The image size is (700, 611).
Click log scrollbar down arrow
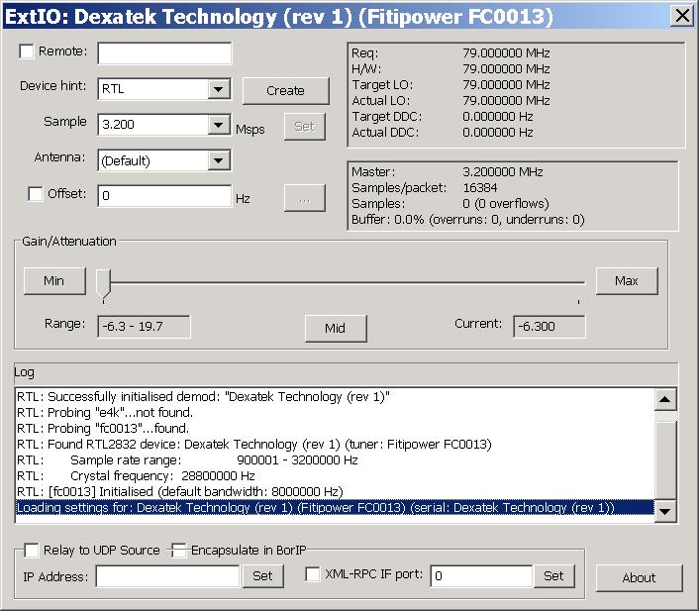tap(664, 511)
